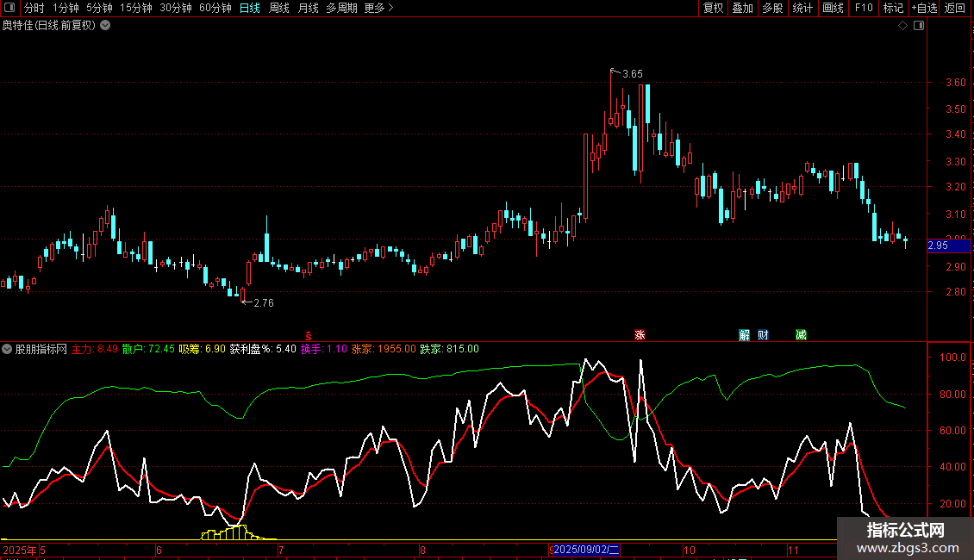The height and width of the screenshot is (560, 974).
Task: Expand the 更多 periods menu
Action: point(378,8)
